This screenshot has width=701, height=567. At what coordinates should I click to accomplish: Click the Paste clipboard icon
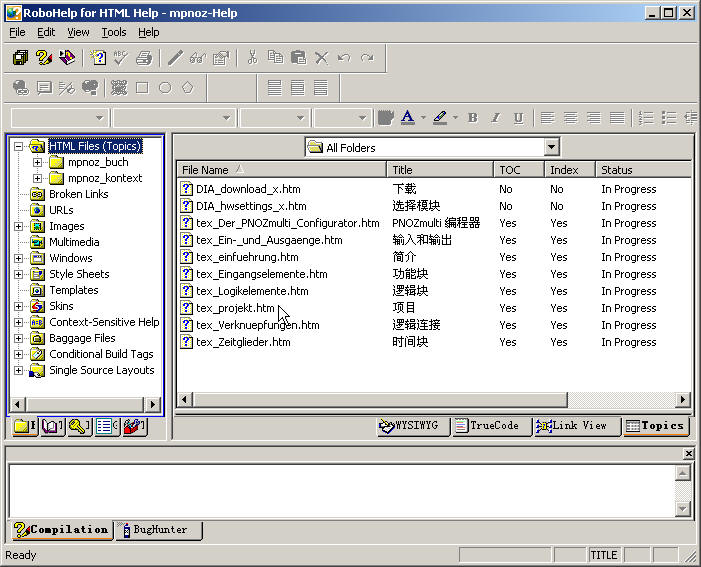tap(298, 58)
